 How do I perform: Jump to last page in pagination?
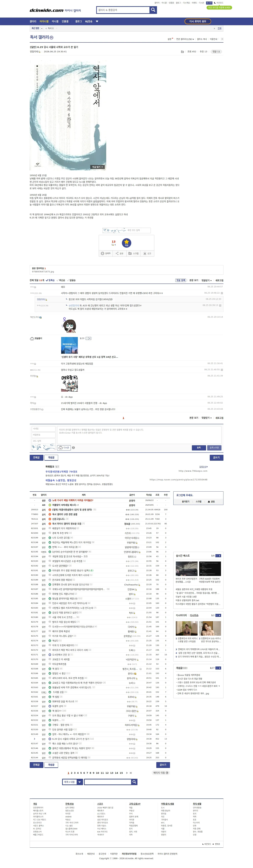(x=131, y=773)
